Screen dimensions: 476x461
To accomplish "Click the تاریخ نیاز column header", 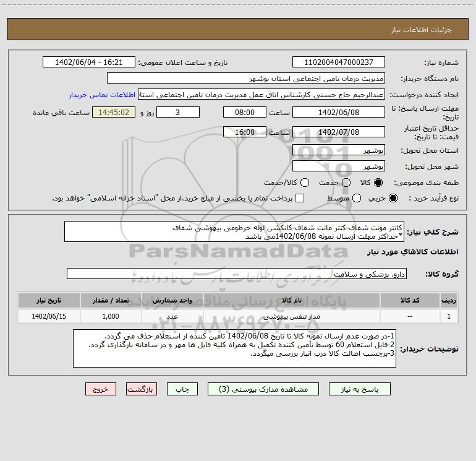I will 49,301.
